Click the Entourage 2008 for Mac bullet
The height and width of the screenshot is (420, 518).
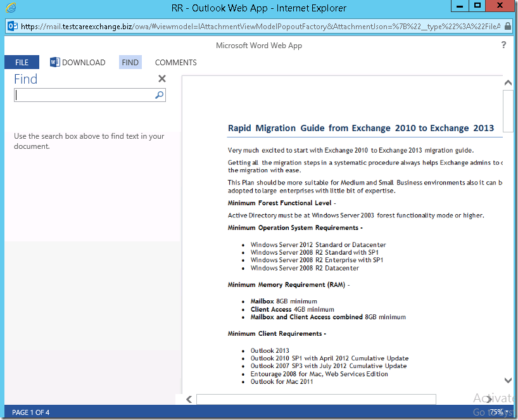pyautogui.click(x=319, y=374)
